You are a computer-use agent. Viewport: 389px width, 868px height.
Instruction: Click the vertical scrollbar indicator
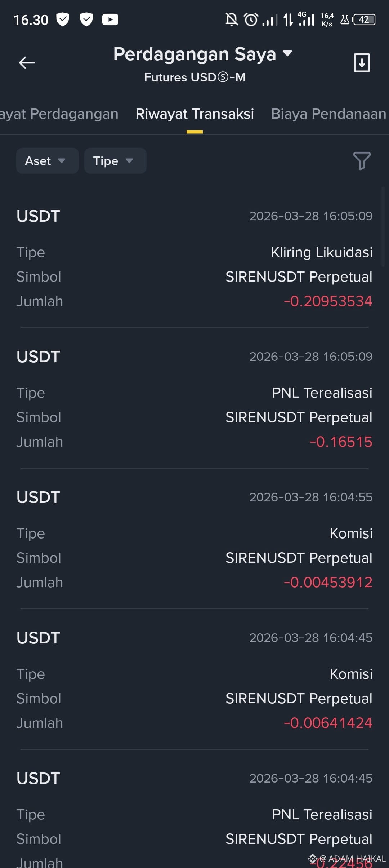(x=383, y=227)
